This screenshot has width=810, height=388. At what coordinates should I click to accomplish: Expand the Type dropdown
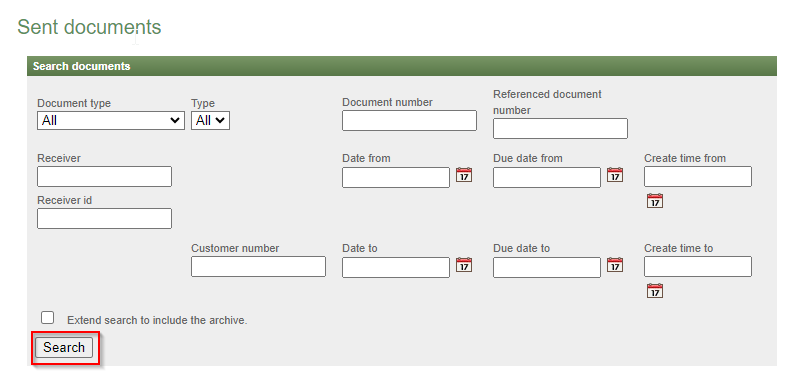click(x=210, y=120)
